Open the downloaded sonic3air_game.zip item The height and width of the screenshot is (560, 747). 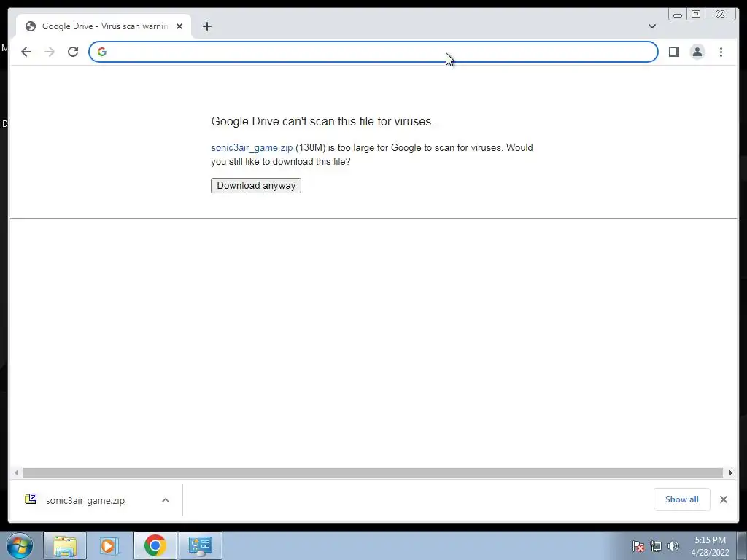(85, 500)
